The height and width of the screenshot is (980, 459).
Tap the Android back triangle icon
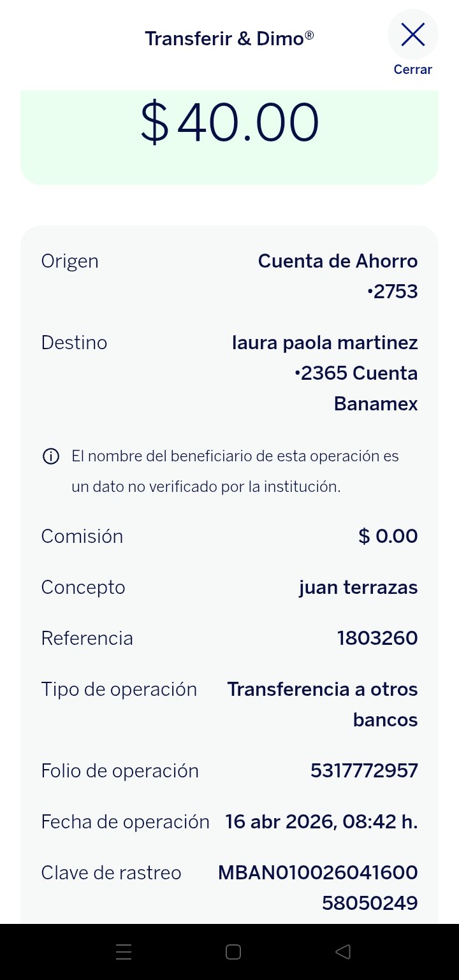[343, 952]
